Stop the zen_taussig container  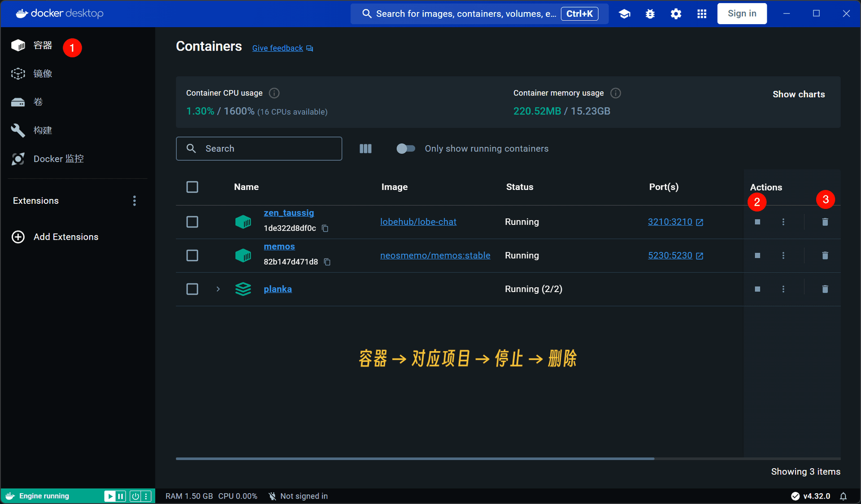[757, 222]
